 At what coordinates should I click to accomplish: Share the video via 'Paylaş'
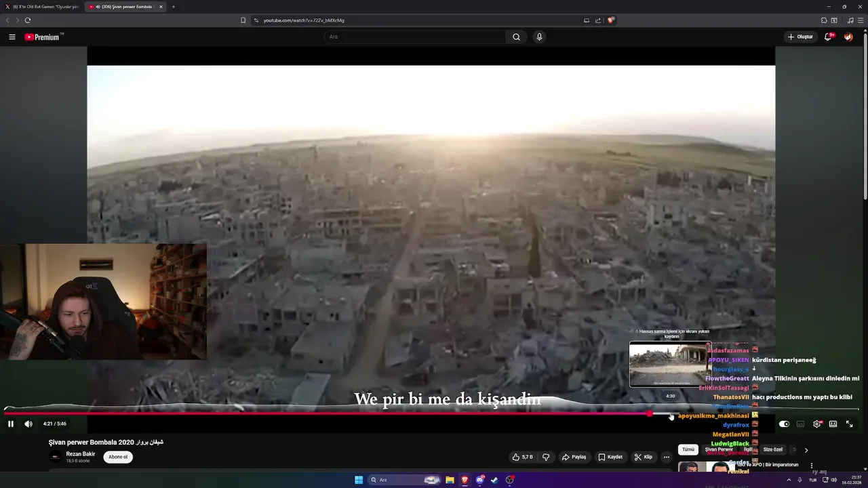[574, 457]
